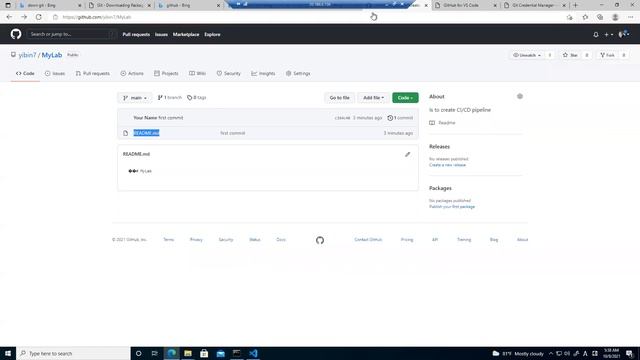
Task: Click the GitHub Octocat logo in header
Action: tap(16, 34)
